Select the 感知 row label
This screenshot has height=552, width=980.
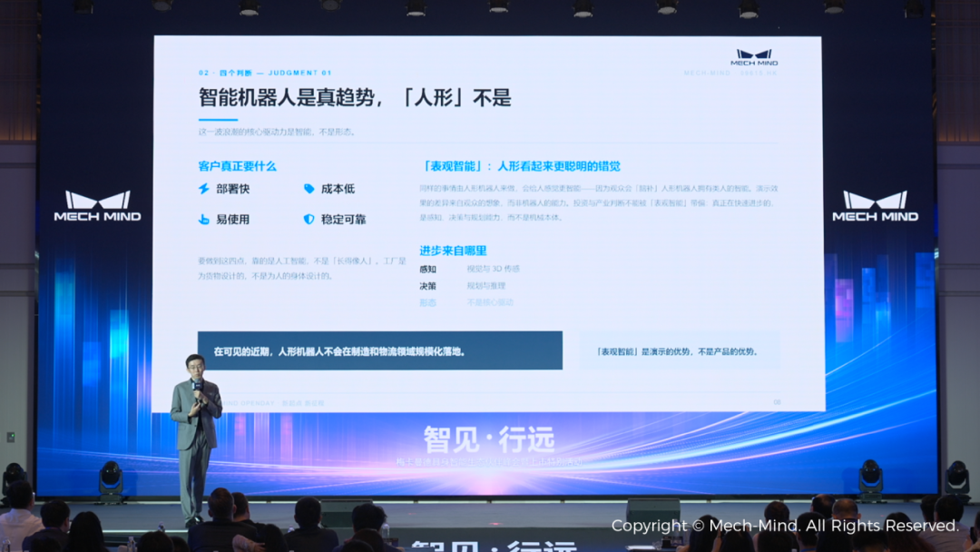point(427,270)
